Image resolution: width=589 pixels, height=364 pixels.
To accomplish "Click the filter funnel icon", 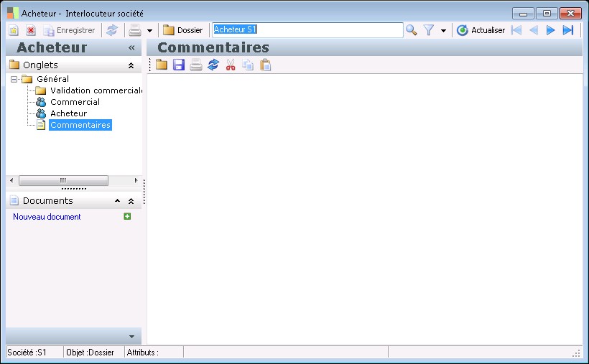I will [429, 30].
